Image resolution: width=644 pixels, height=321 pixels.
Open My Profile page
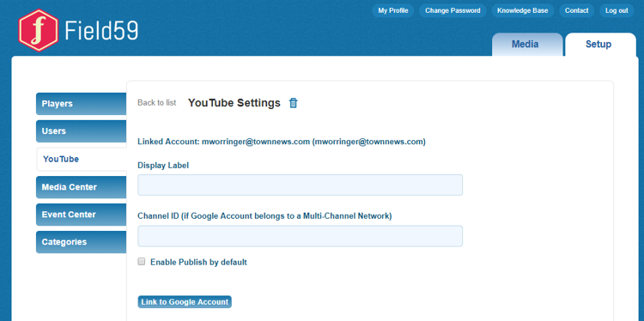click(x=393, y=10)
